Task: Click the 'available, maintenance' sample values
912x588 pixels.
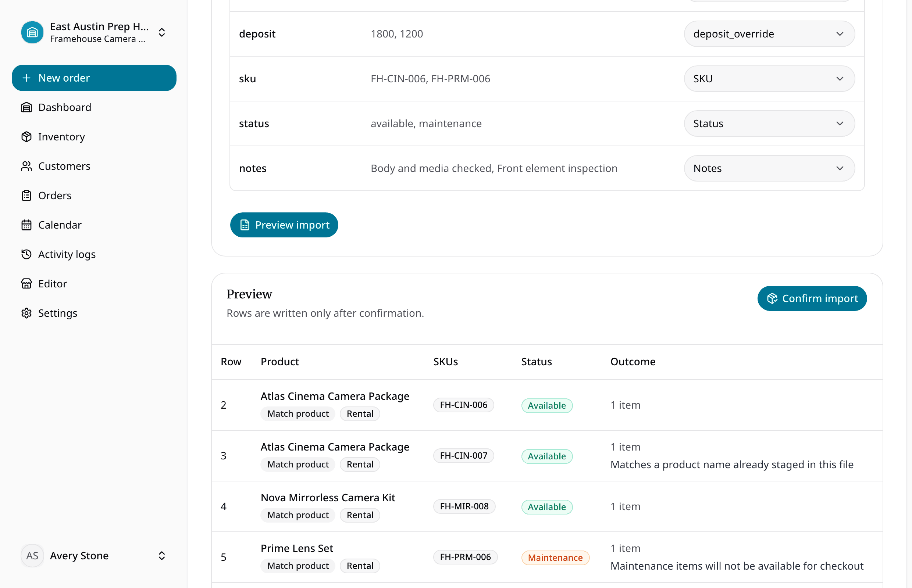Action: pos(426,124)
